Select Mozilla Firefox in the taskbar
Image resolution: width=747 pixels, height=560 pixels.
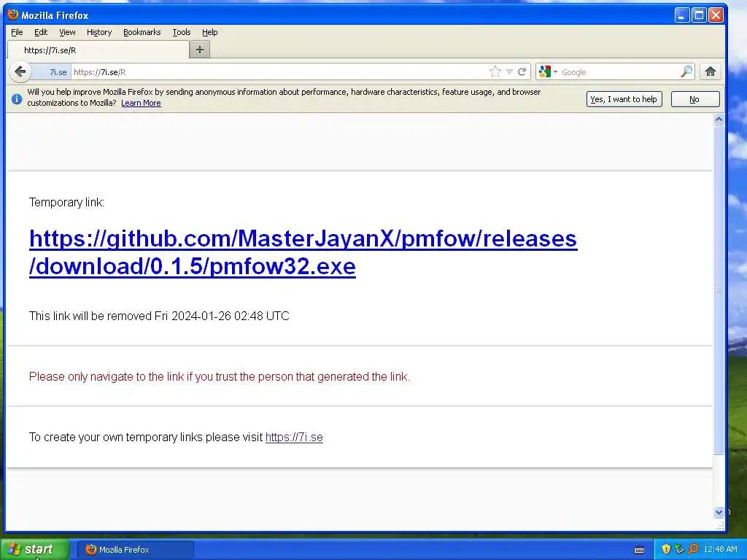(x=135, y=550)
